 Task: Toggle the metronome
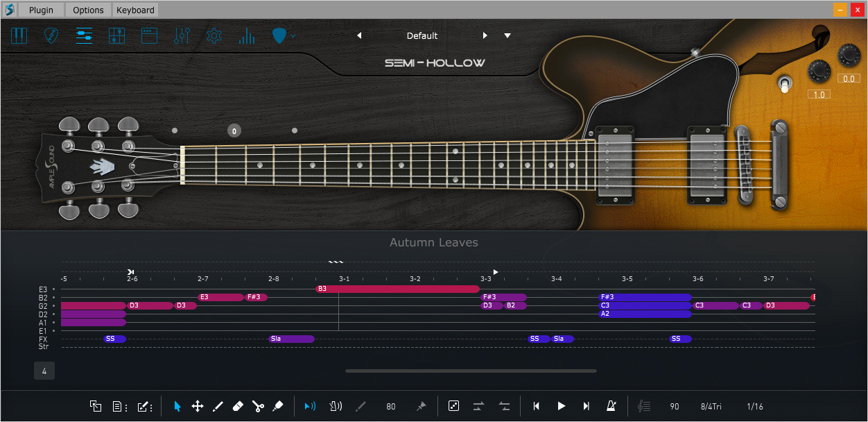(x=611, y=406)
